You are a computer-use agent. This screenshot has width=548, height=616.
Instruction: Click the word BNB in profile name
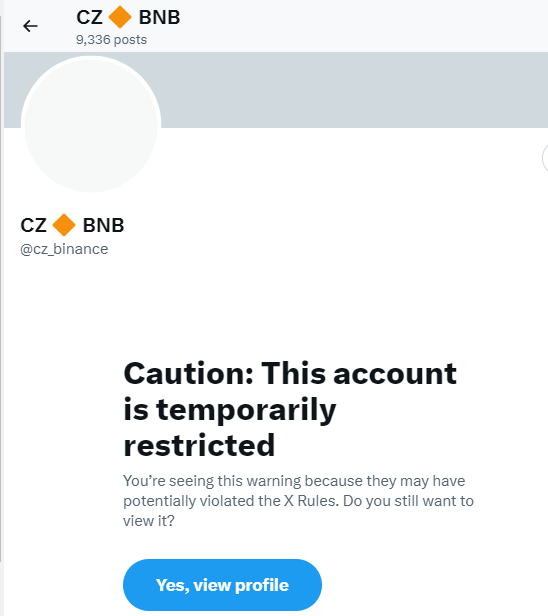104,226
